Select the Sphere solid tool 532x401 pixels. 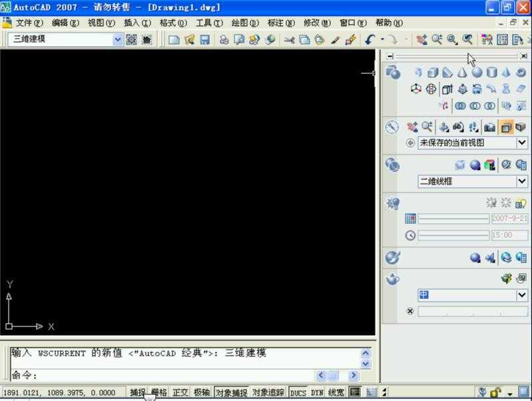477,73
